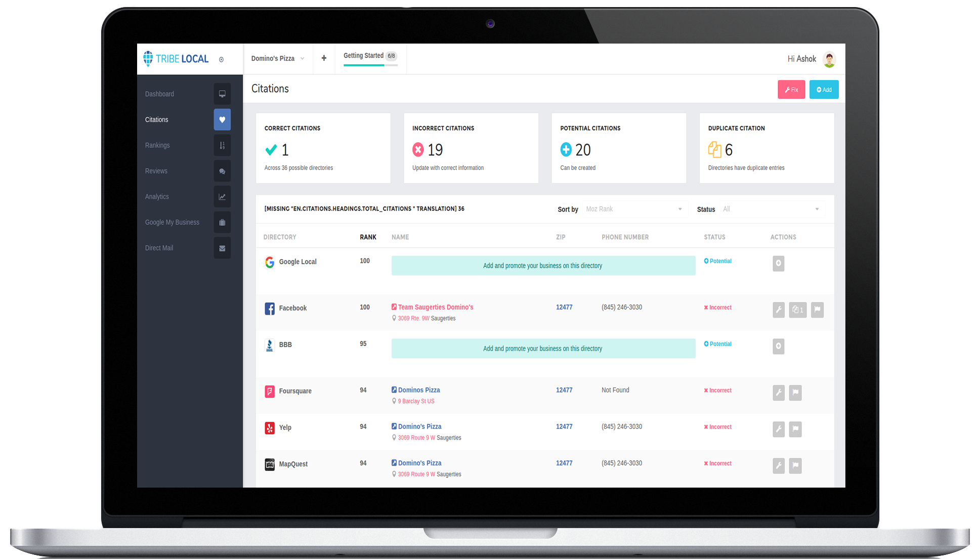Open Dominos Pizza link in Foursquare row
The height and width of the screenshot is (559, 980).
pos(419,390)
